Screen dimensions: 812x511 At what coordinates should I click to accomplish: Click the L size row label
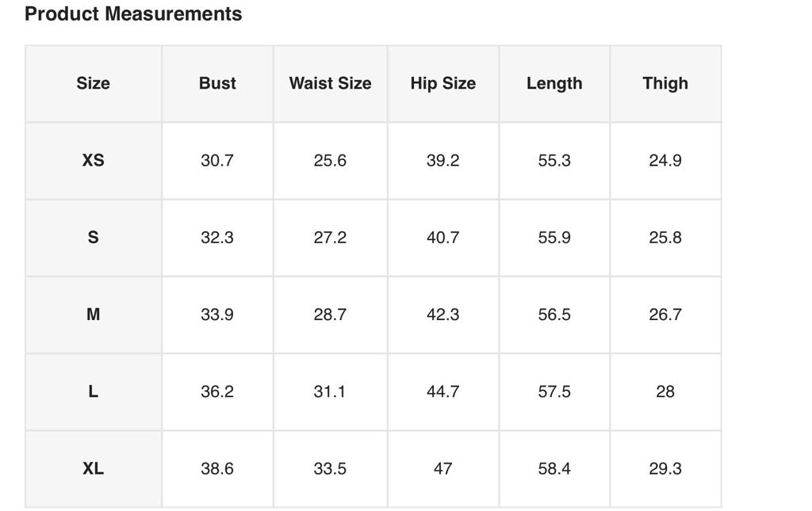(93, 391)
